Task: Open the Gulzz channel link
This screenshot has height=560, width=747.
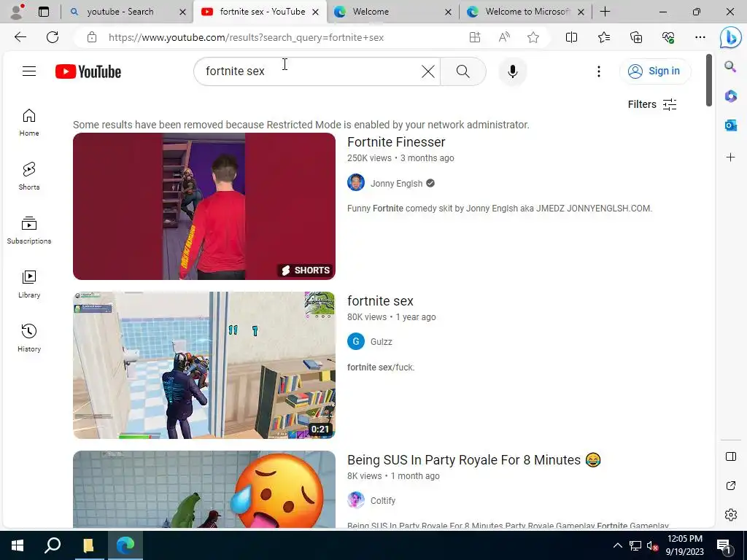Action: pyautogui.click(x=381, y=341)
